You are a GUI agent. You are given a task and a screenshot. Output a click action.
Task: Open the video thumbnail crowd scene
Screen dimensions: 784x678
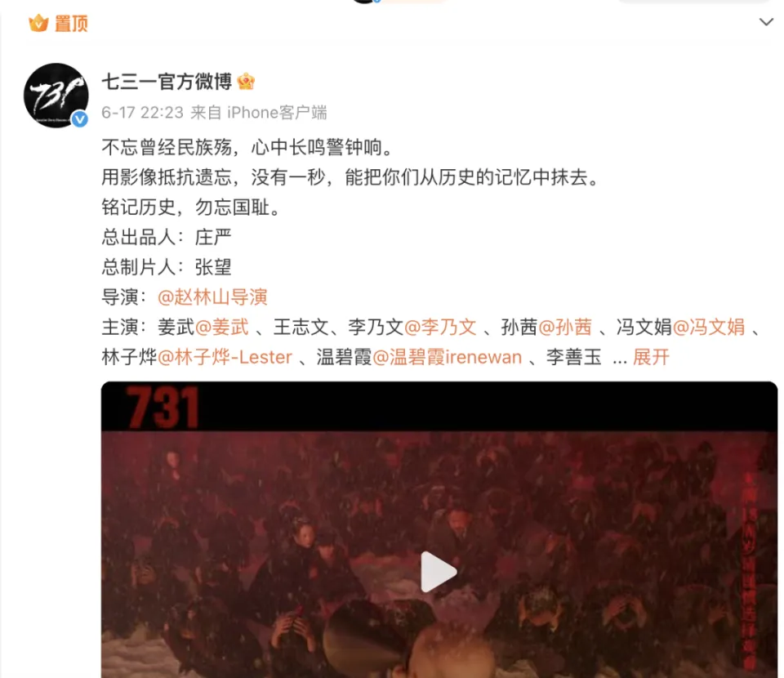[x=439, y=529]
